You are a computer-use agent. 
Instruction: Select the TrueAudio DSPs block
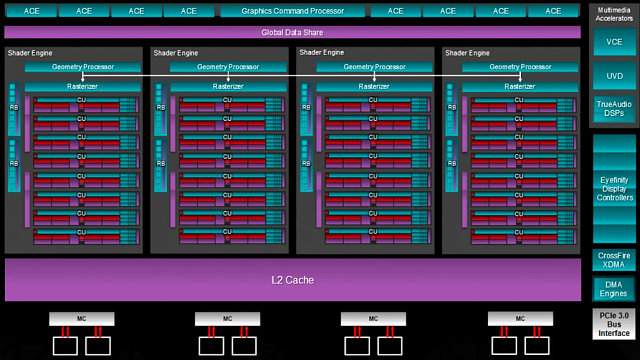coord(614,109)
